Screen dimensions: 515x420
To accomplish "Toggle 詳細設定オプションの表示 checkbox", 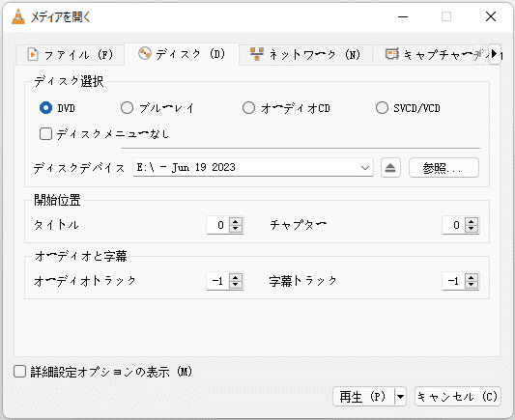I will pyautogui.click(x=19, y=372).
